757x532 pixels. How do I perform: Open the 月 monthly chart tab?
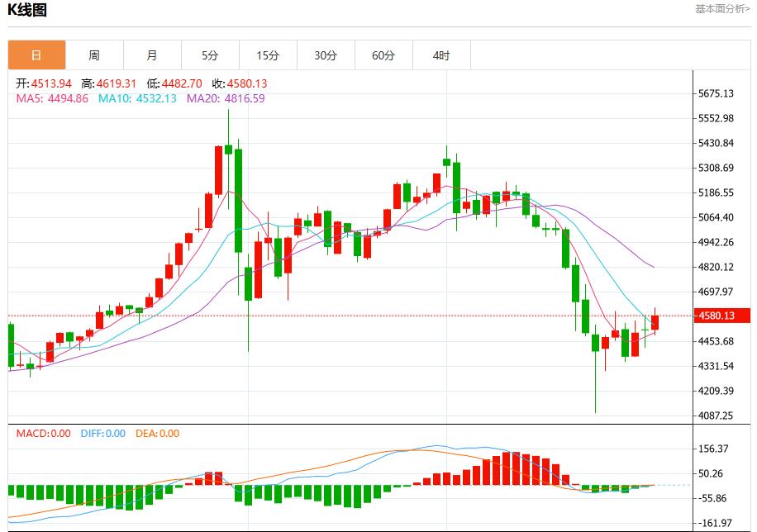(x=152, y=55)
